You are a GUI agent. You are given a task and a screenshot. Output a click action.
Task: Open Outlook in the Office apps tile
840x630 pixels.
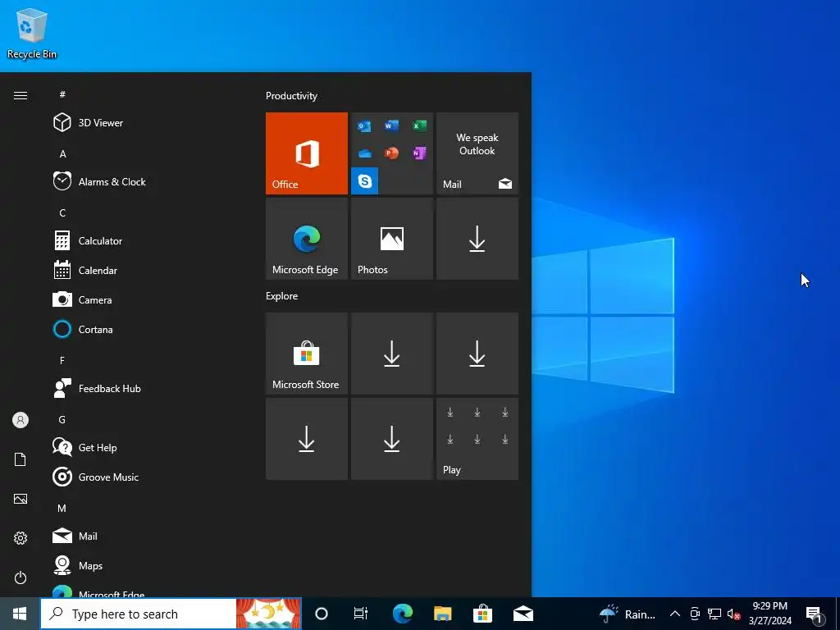(364, 126)
